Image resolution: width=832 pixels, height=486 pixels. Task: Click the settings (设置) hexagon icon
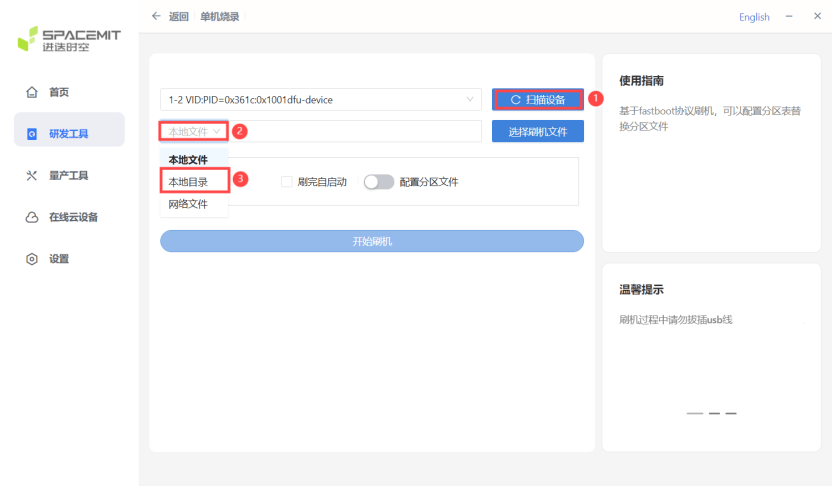[x=32, y=259]
